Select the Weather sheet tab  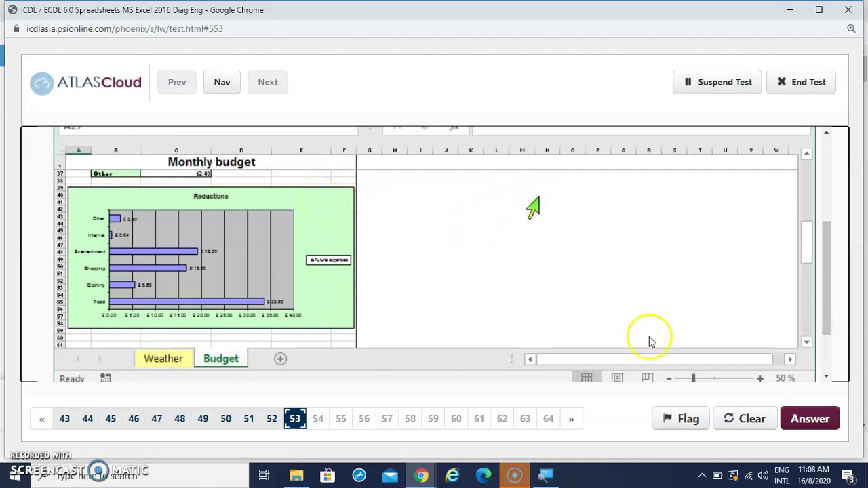point(163,359)
